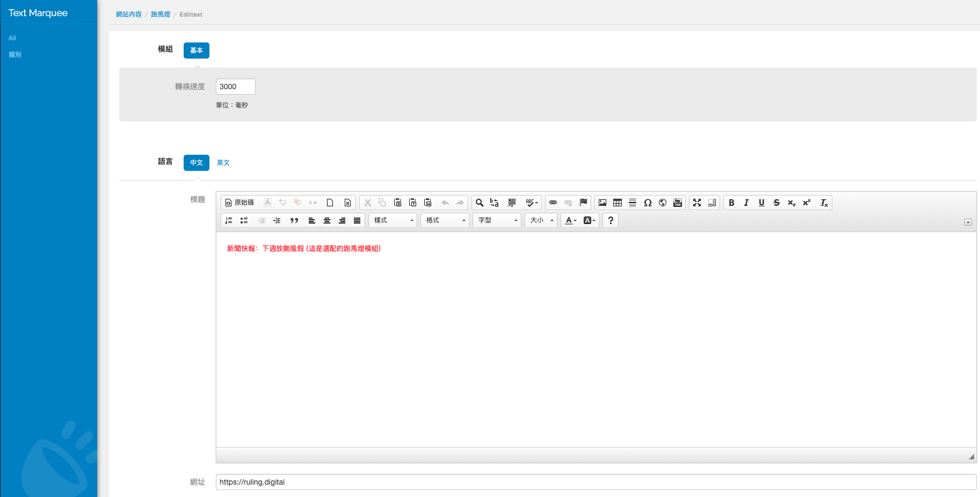
Task: Click the find (magnifier) icon
Action: (x=480, y=203)
